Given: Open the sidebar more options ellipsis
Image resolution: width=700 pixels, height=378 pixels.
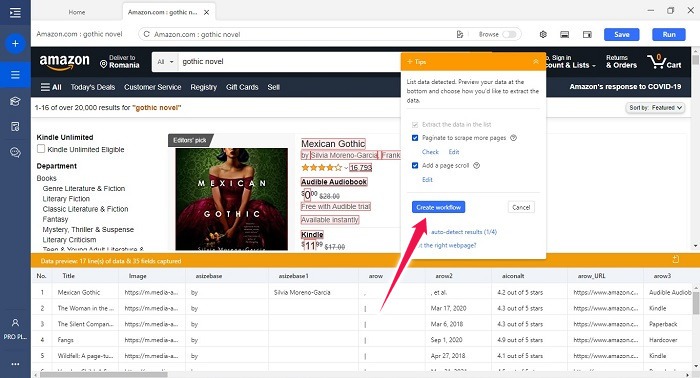Looking at the screenshot, I should (15, 364).
